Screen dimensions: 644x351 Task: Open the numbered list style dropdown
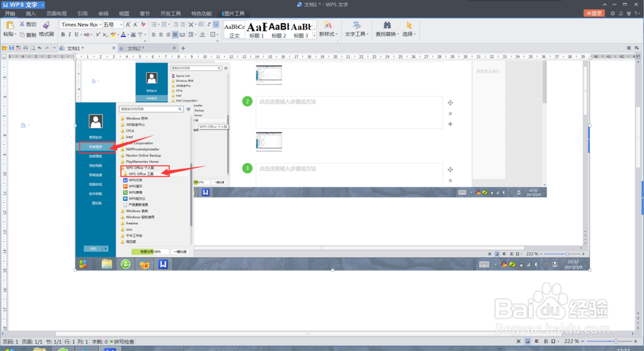coord(169,24)
